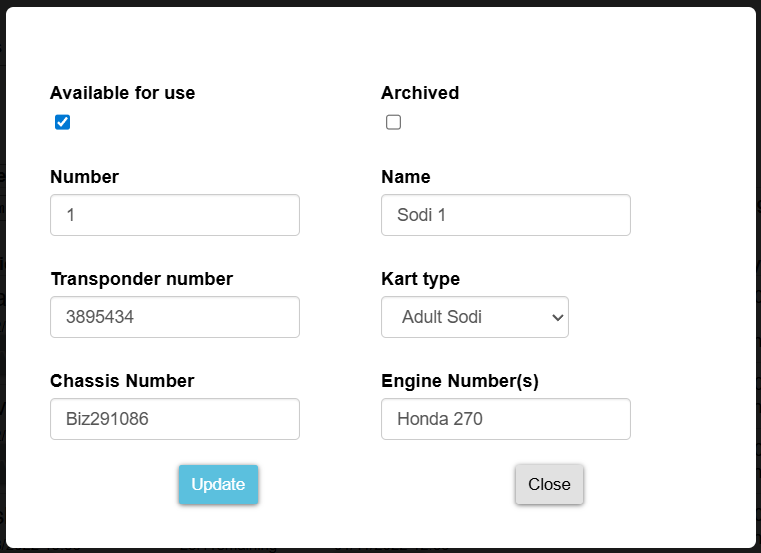Uncheck the Available for use checkbox
Image resolution: width=761 pixels, height=553 pixels.
[63, 122]
